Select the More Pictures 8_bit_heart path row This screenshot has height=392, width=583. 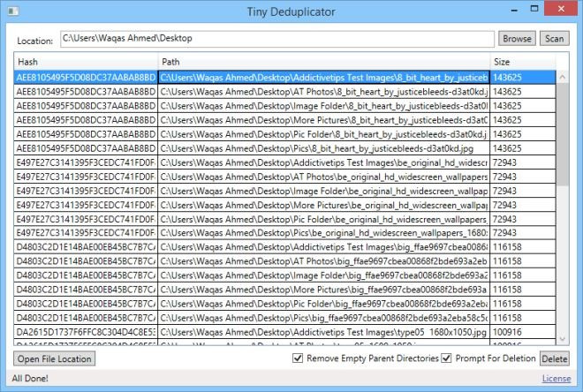point(324,120)
